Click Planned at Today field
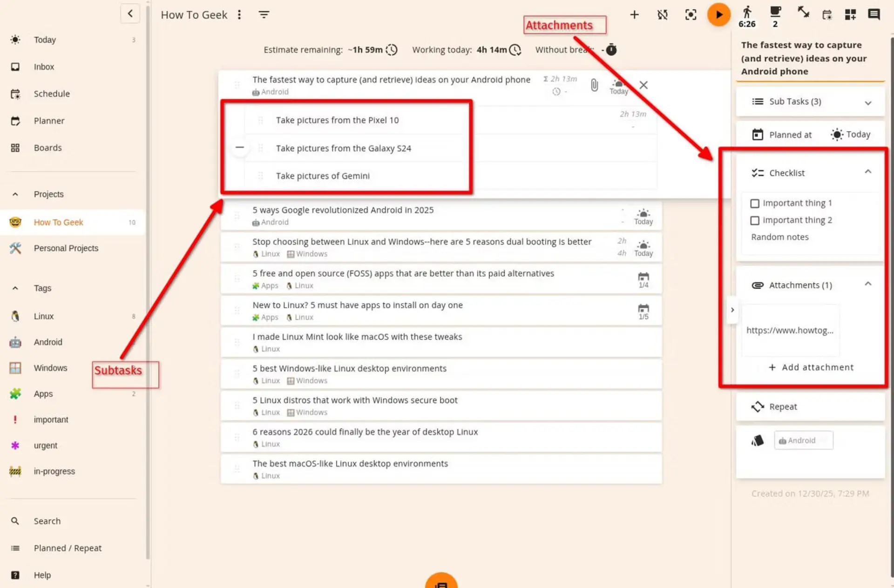This screenshot has height=588, width=894. 810,135
